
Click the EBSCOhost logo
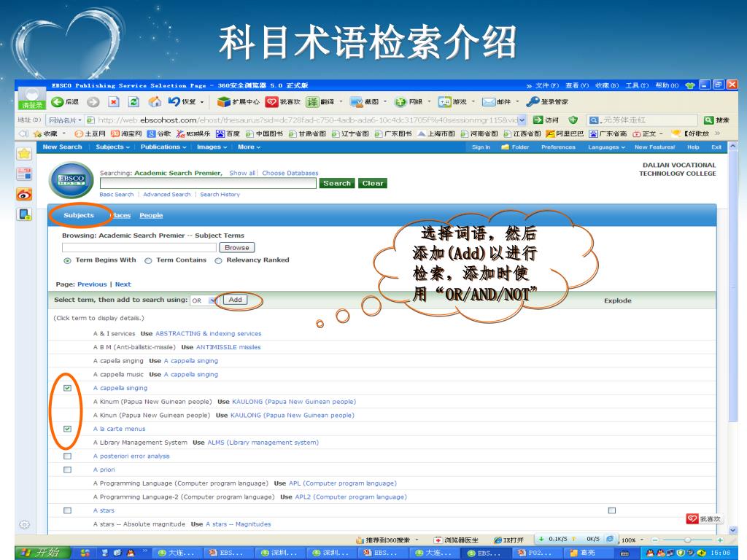pos(71,180)
